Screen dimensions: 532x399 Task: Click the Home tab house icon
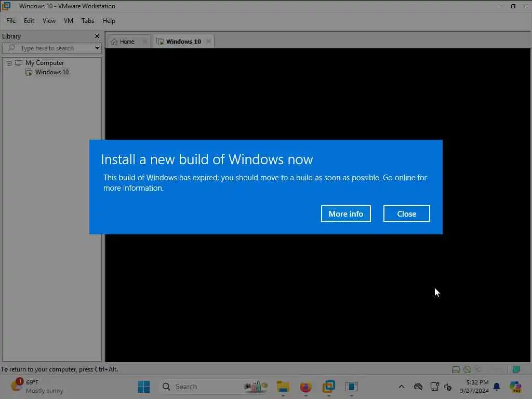[114, 42]
